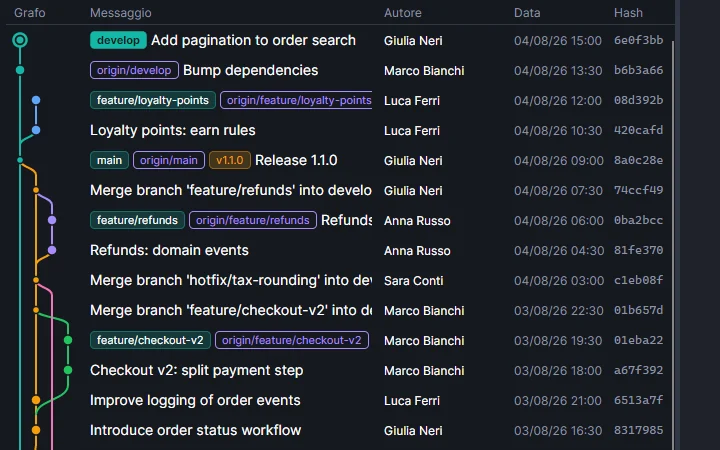Click the Autore column header
The image size is (720, 450).
[402, 13]
